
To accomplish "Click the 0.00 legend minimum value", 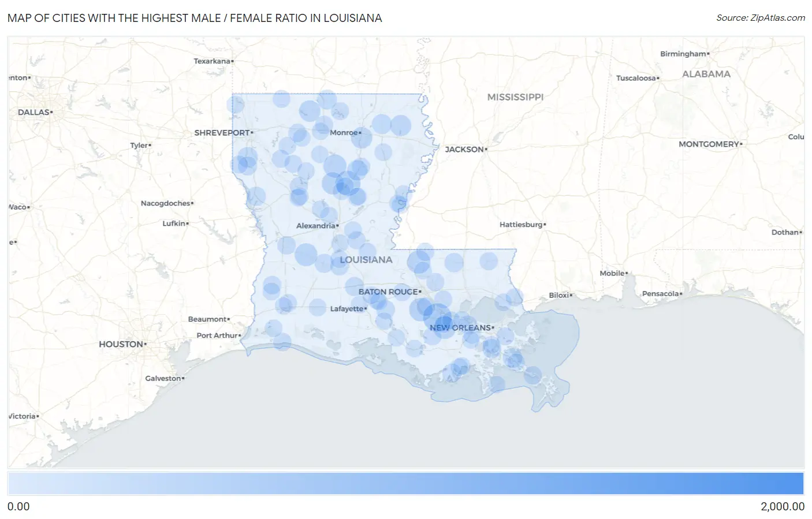I will pos(18,506).
